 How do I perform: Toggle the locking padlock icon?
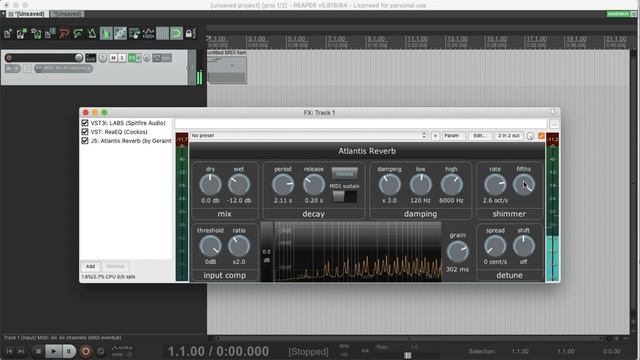pos(189,33)
